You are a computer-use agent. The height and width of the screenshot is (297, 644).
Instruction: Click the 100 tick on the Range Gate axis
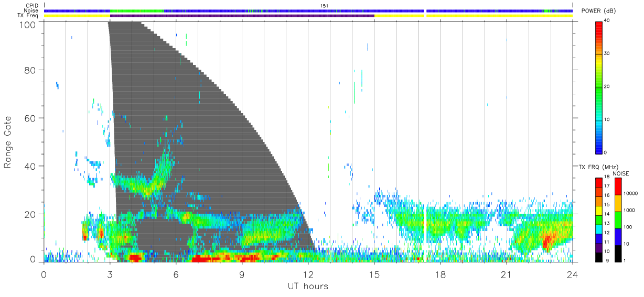point(27,24)
